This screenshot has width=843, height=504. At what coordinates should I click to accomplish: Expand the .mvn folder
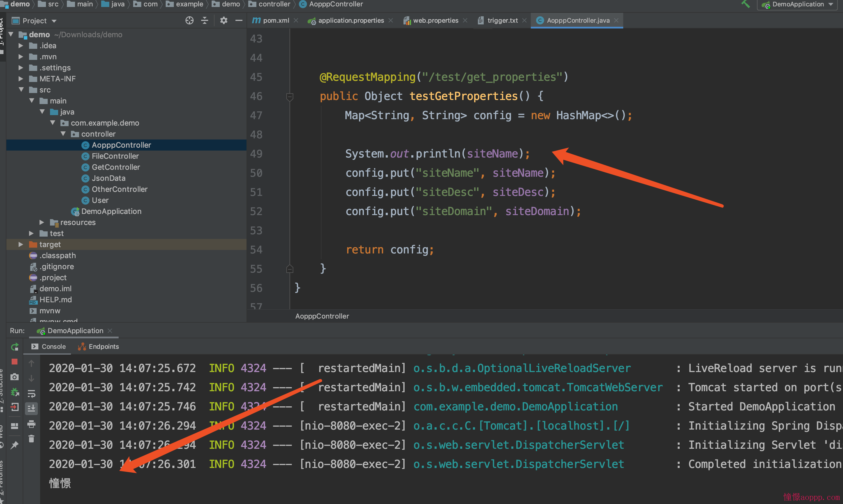click(x=21, y=57)
